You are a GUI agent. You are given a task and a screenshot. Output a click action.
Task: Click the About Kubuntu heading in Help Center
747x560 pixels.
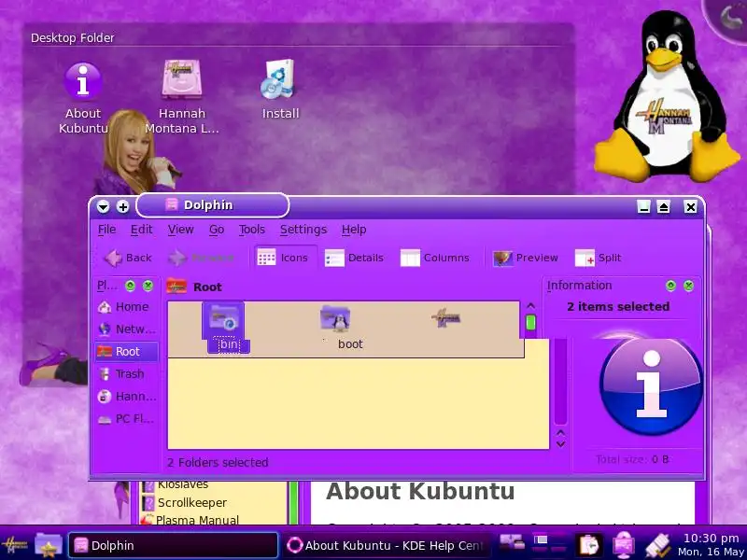click(x=420, y=491)
